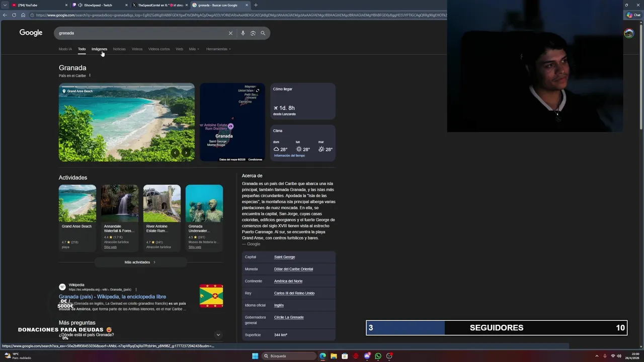Open Saint George capital link

[x=284, y=257]
